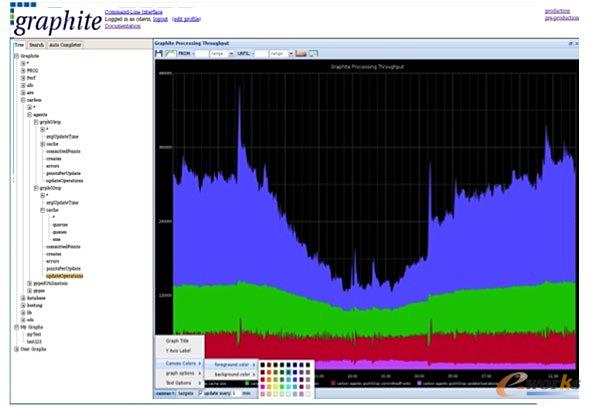Image resolution: width=591 pixels, height=407 pixels.
Task: Choose Graph Title from the menu
Action: pos(177,341)
